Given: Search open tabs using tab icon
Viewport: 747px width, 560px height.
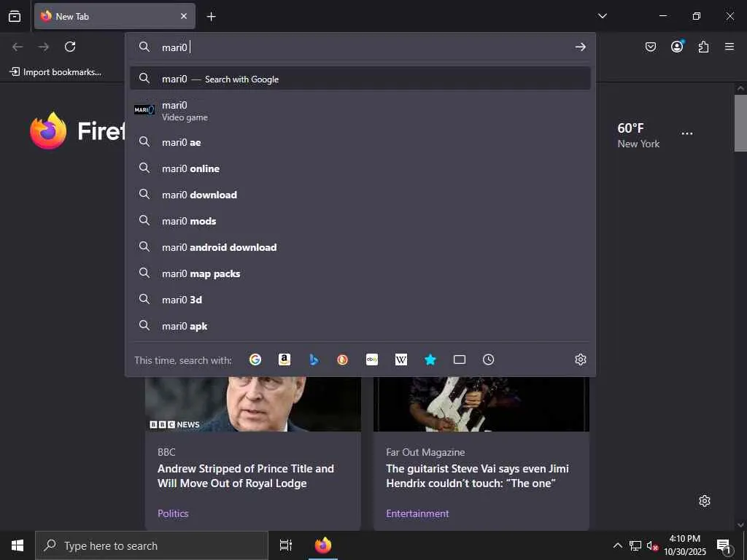Looking at the screenshot, I should coord(460,359).
